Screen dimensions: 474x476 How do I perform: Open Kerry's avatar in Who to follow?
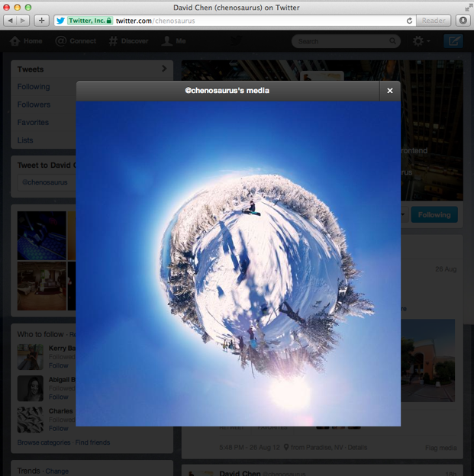(x=30, y=357)
